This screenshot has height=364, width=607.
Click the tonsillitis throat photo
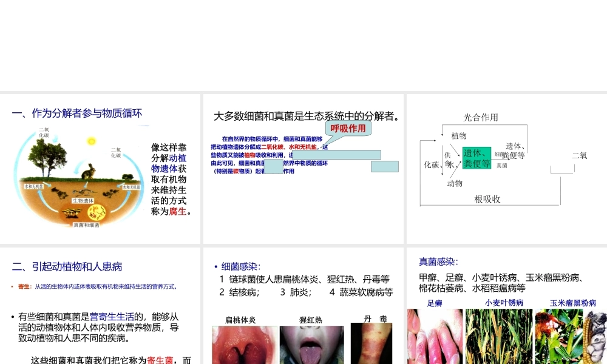pyautogui.click(x=244, y=345)
